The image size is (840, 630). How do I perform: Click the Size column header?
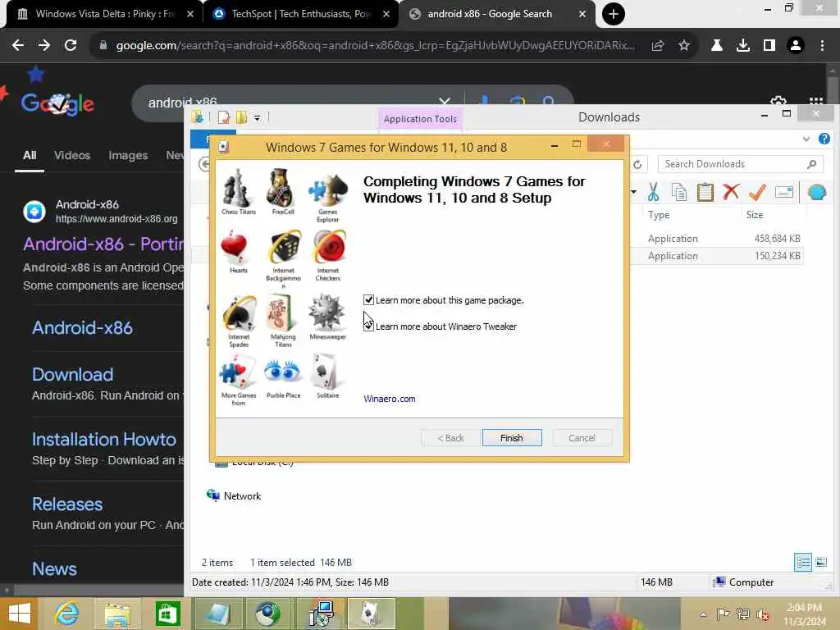pyautogui.click(x=755, y=215)
